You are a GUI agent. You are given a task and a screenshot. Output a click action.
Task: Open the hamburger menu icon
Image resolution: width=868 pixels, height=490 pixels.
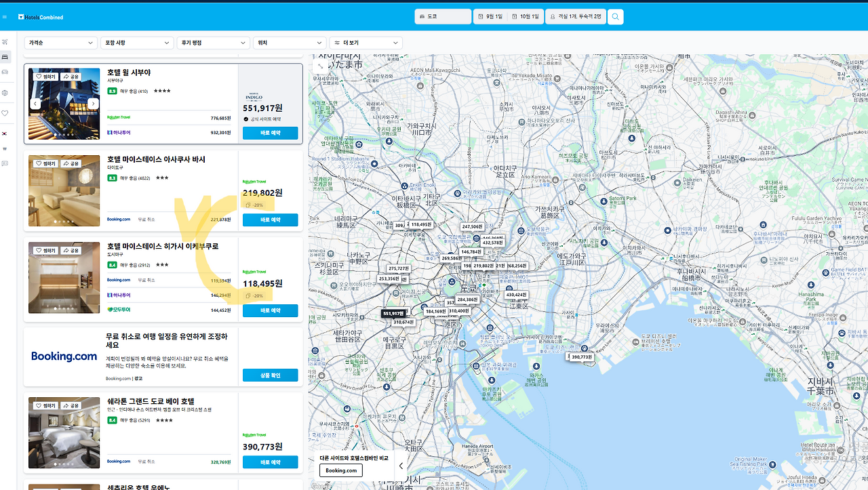pos(5,17)
